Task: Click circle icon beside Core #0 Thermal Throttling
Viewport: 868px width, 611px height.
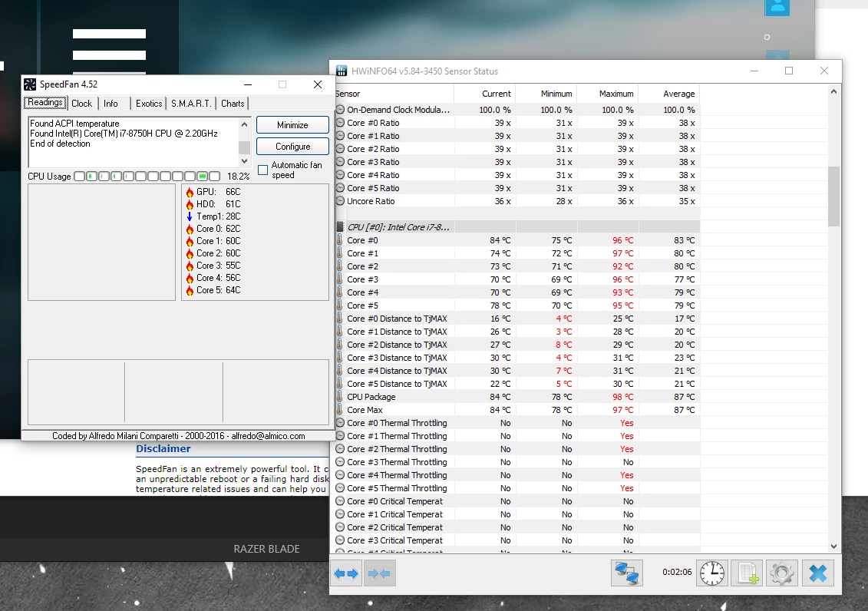Action: click(x=341, y=423)
